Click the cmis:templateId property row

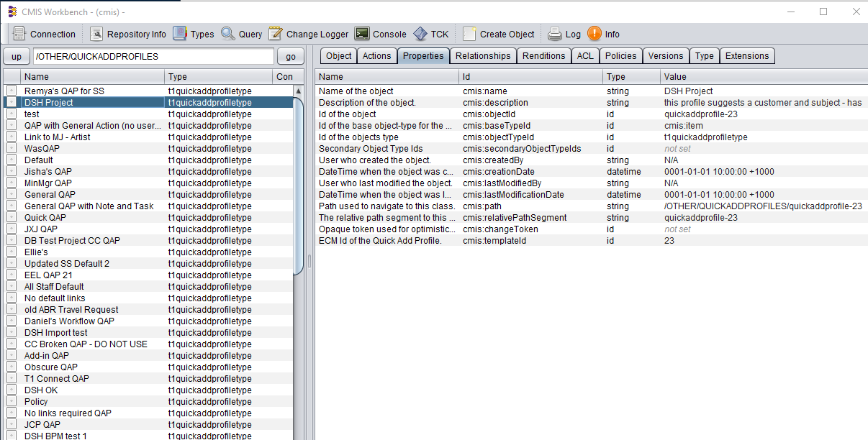tap(592, 241)
